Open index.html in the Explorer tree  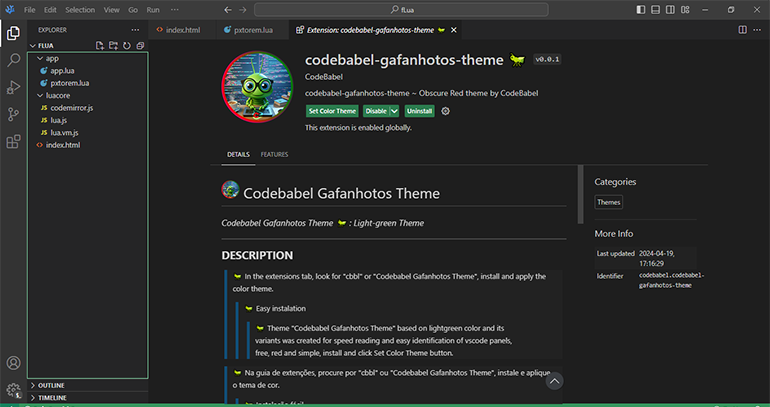pos(63,145)
